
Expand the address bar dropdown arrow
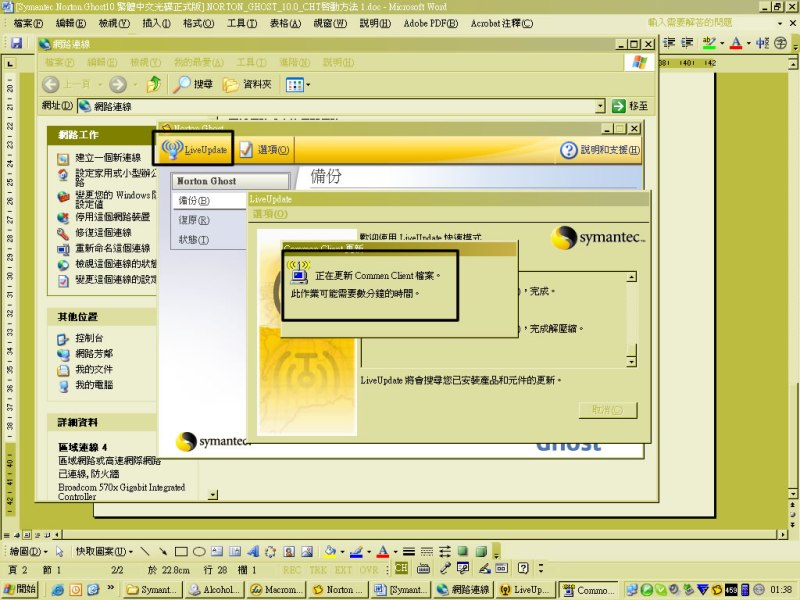pos(600,106)
